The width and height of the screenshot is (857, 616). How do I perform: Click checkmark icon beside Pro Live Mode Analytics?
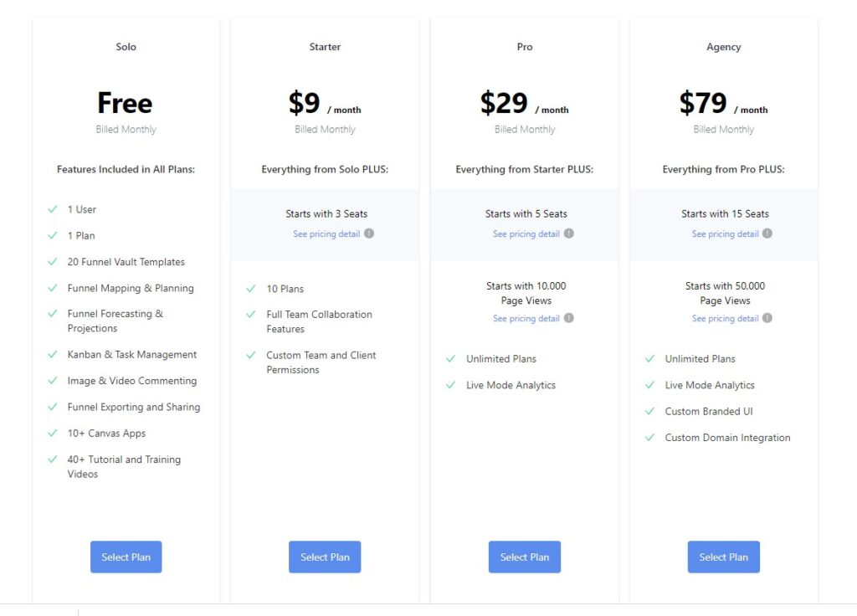click(x=451, y=385)
